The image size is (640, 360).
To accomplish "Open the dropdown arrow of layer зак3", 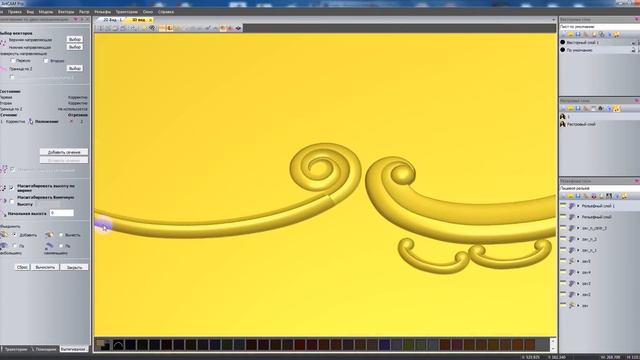I will pos(578,283).
